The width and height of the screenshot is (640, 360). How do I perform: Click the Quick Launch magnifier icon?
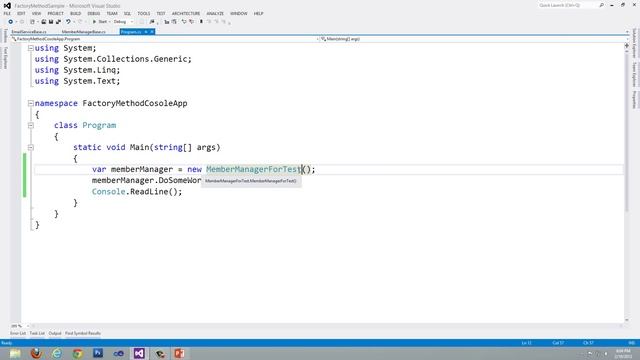pos(602,5)
